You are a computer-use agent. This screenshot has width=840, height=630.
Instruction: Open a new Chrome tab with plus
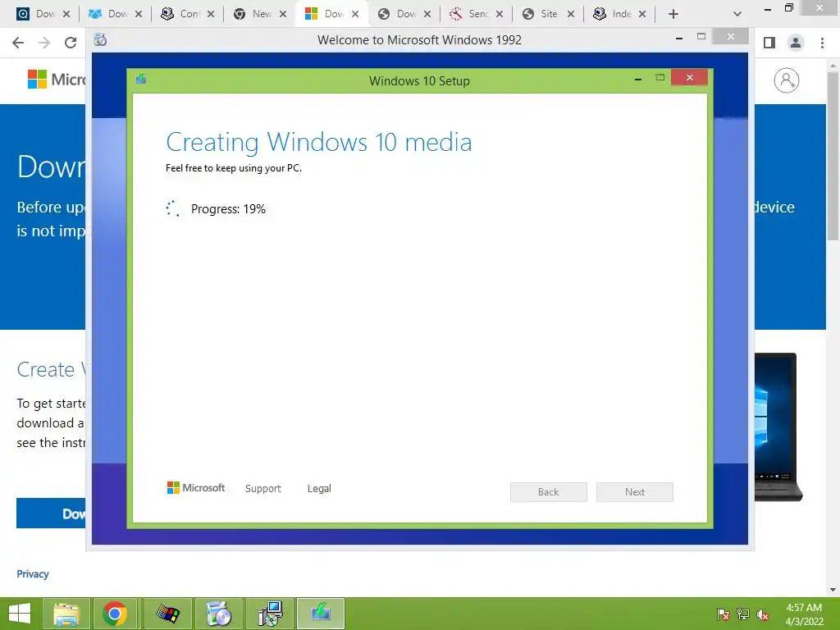pyautogui.click(x=673, y=14)
